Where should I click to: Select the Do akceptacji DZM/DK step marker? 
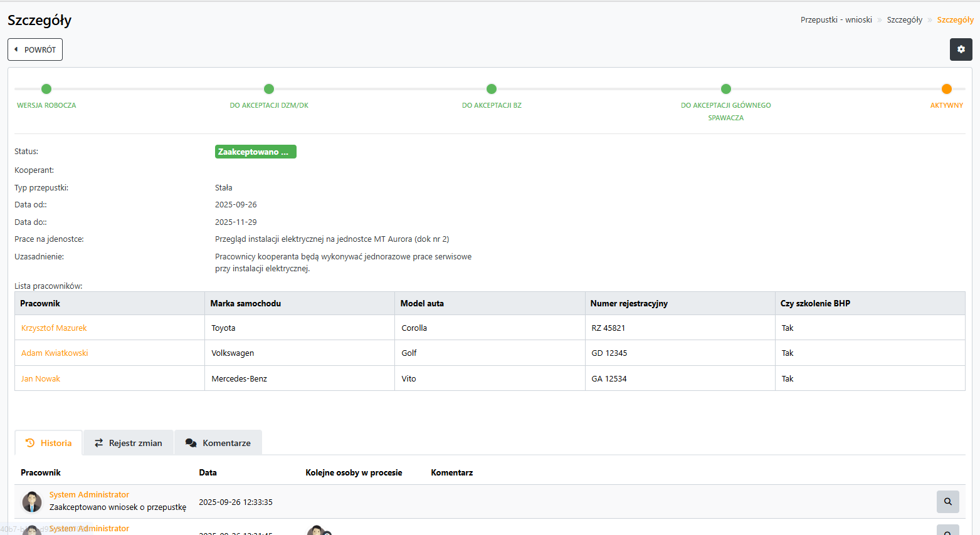click(x=269, y=89)
